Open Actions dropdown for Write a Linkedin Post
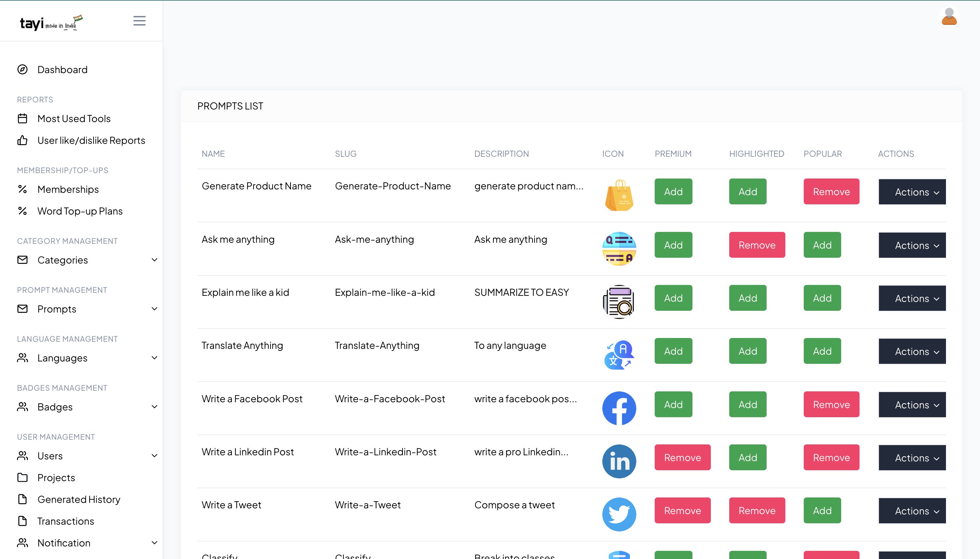The width and height of the screenshot is (980, 559). point(912,457)
